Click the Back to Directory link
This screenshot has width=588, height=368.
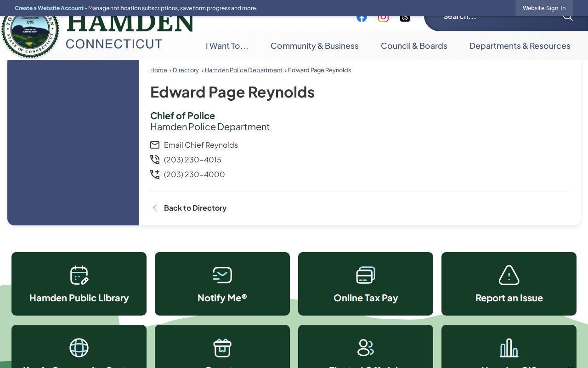point(195,208)
